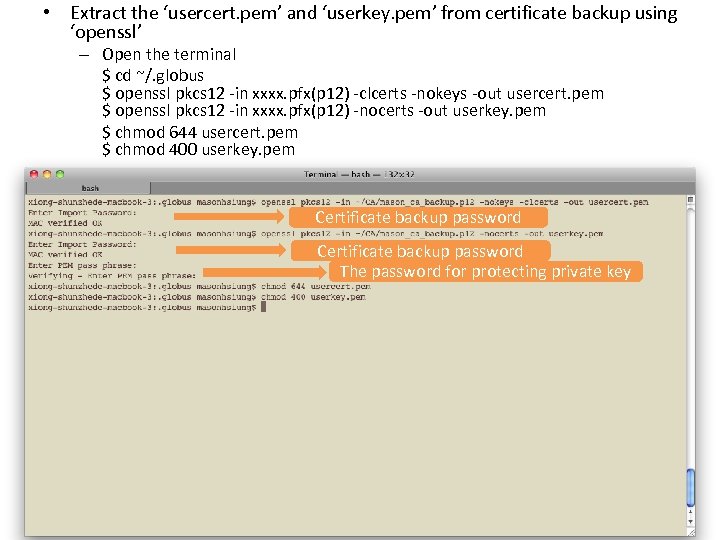
Task: Click the 'Enter PEM pass phrase:' line
Action: point(82,265)
